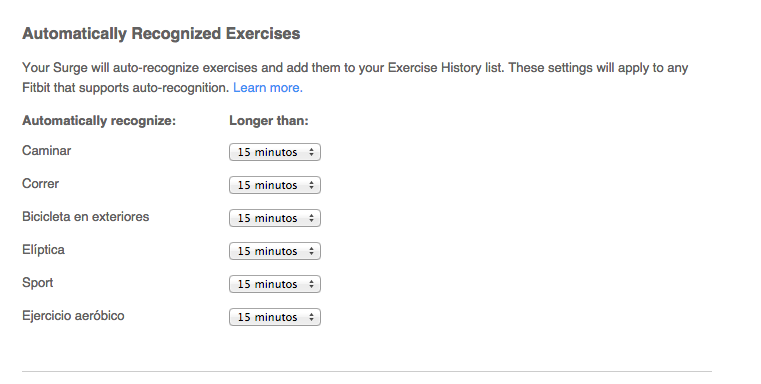This screenshot has height=384, width=761.
Task: Click the Automatically Recognized Exercises heading
Action: [x=161, y=33]
